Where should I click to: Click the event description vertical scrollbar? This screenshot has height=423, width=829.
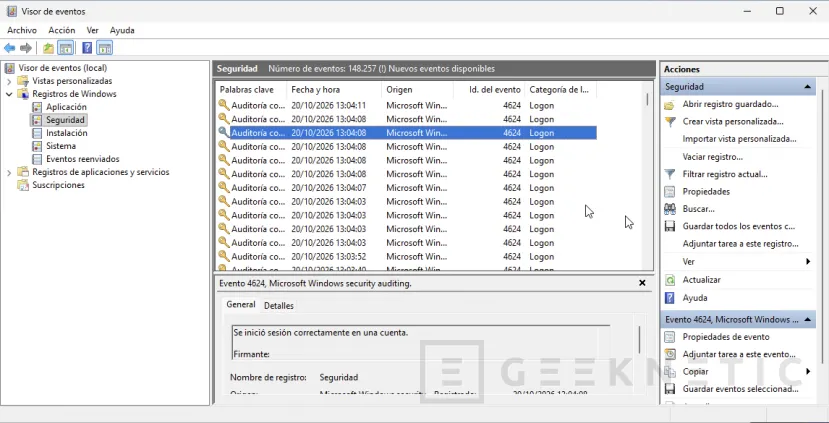point(640,339)
